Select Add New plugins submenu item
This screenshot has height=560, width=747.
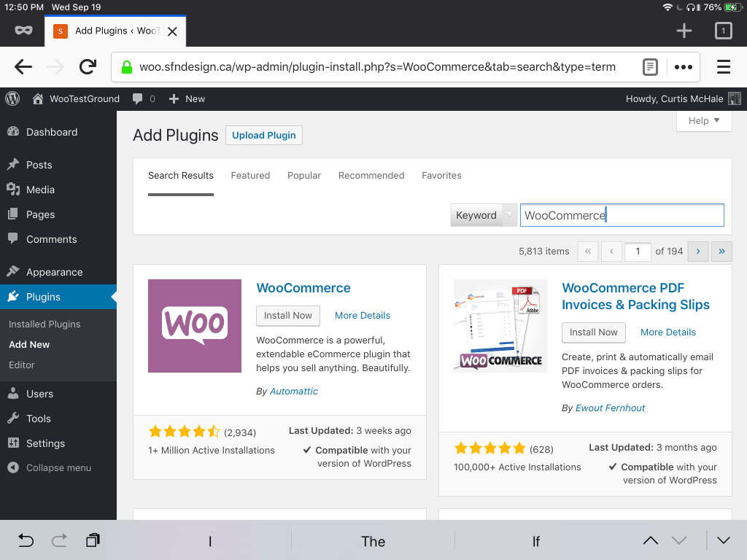(29, 344)
